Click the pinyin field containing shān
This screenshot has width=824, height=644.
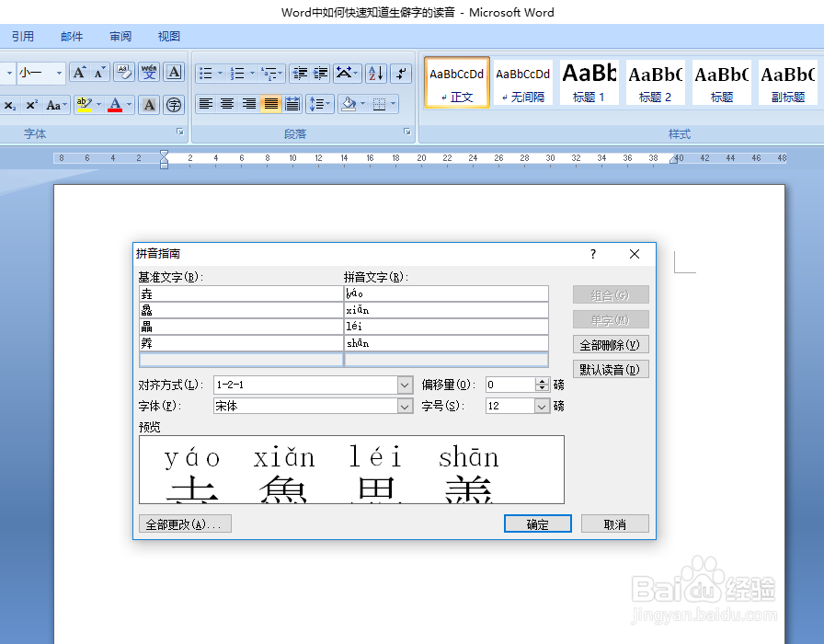[x=446, y=343]
